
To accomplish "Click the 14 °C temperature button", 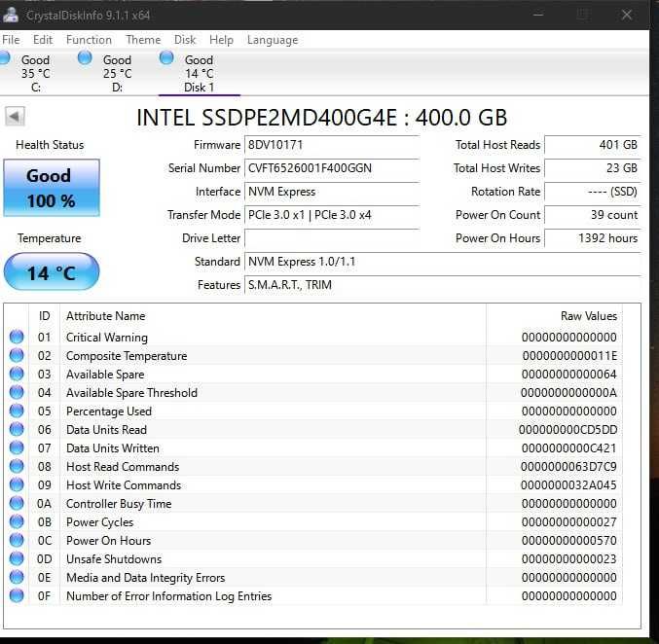I will (52, 271).
